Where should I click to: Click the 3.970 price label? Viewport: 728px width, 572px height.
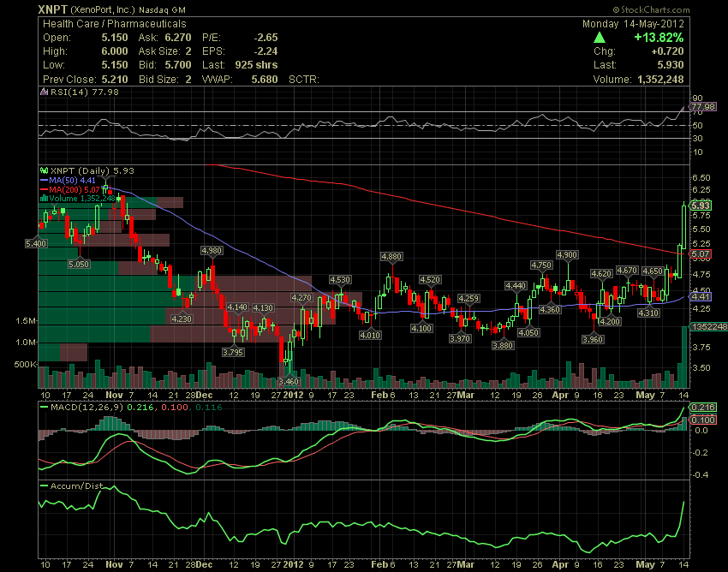(x=460, y=339)
